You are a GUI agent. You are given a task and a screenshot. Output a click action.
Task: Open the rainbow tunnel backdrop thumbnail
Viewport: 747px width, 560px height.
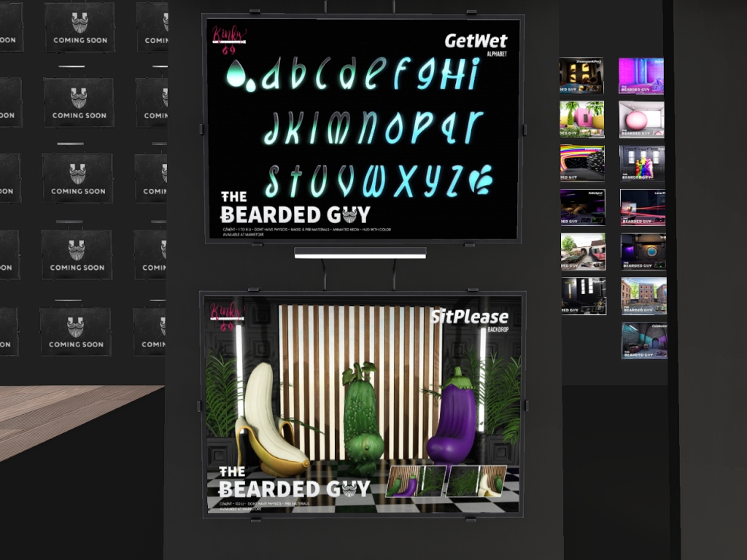pyautogui.click(x=582, y=163)
